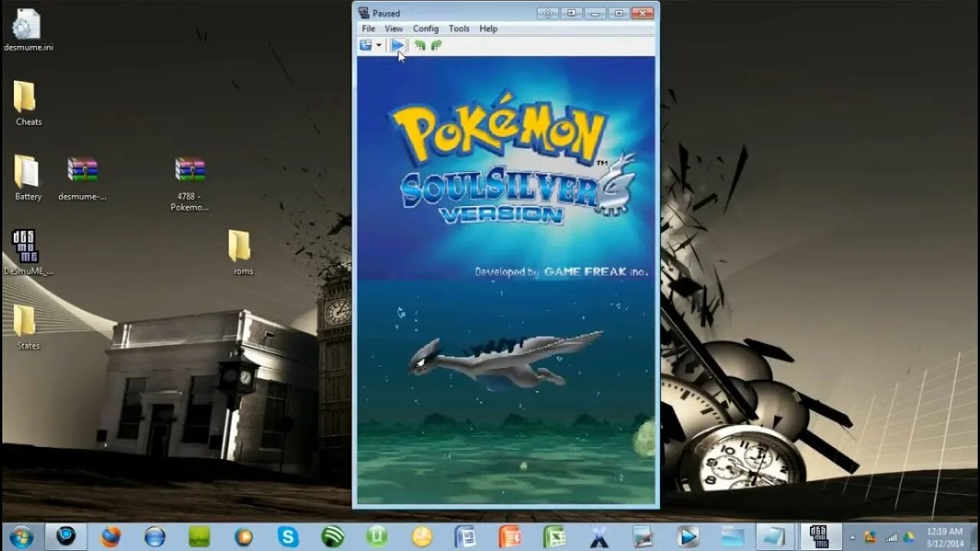Click the orange circular media player taskbar icon
The width and height of the screenshot is (980, 551).
(x=243, y=536)
